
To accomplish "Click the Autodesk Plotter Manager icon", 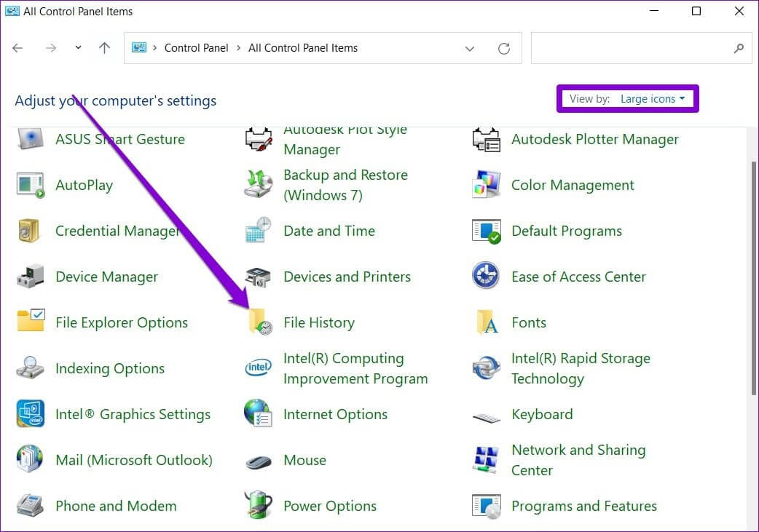I will coord(486,140).
